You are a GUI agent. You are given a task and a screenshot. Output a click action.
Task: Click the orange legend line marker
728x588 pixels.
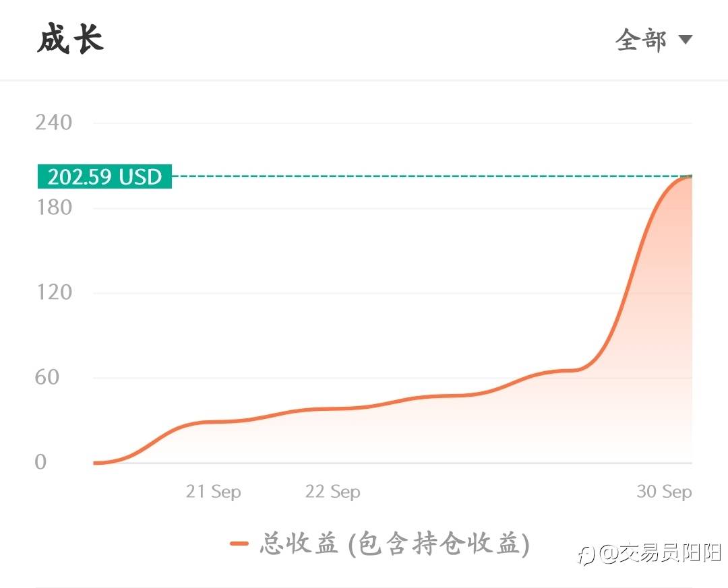[239, 544]
